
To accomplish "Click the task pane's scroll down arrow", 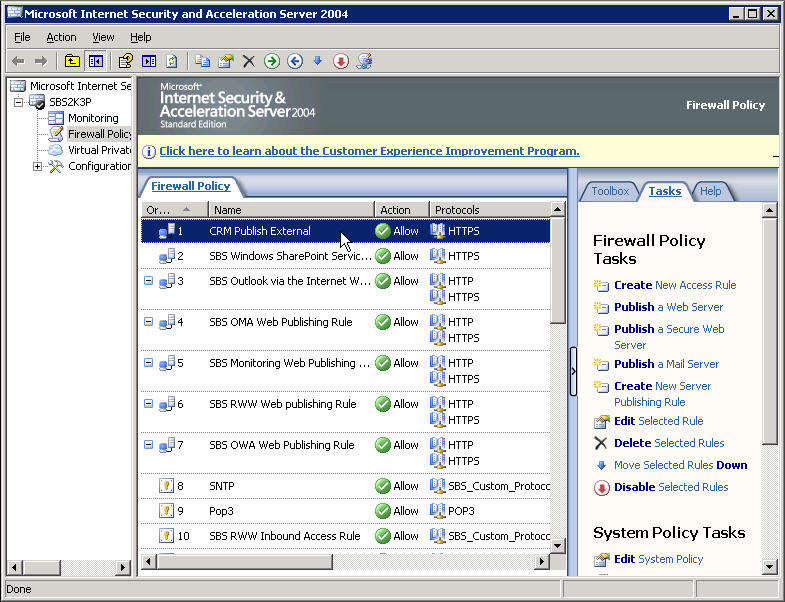I will point(769,567).
